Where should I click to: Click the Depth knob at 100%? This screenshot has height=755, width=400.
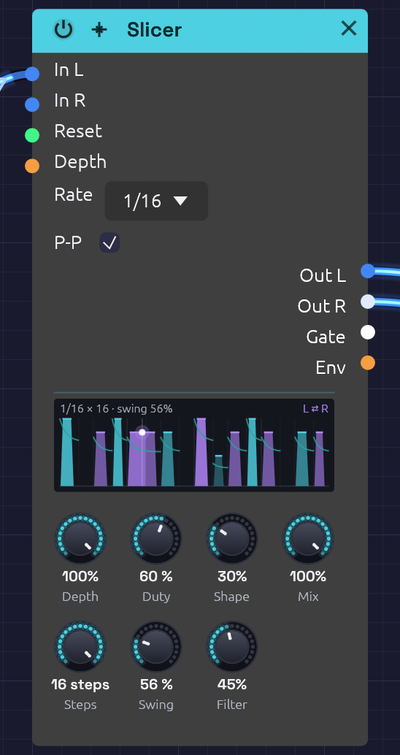click(80, 538)
